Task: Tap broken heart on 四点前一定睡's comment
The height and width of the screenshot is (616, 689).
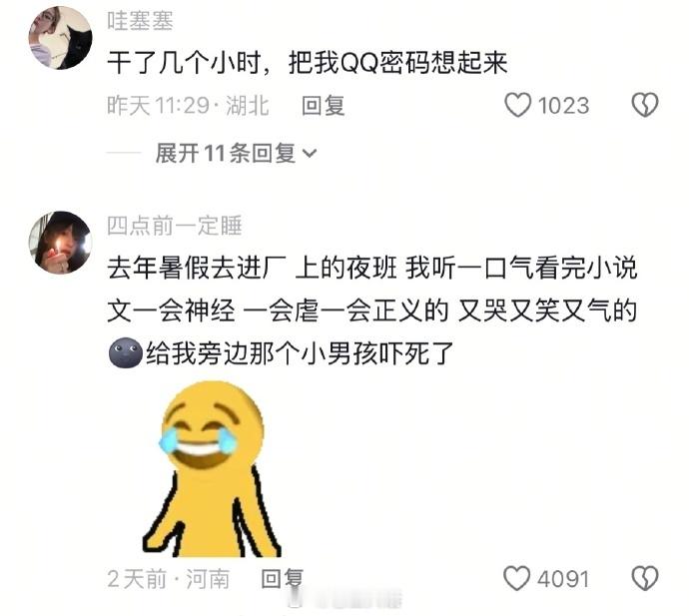Action: click(645, 578)
